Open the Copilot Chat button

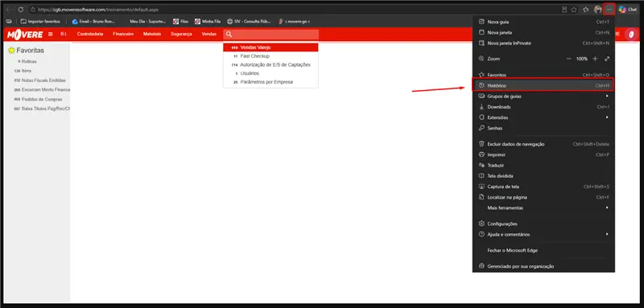[628, 10]
